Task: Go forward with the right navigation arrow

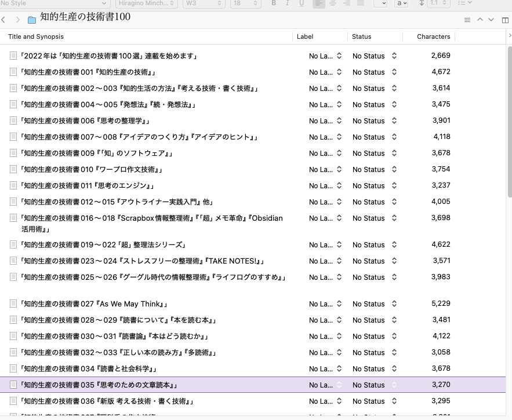Action: tap(17, 20)
